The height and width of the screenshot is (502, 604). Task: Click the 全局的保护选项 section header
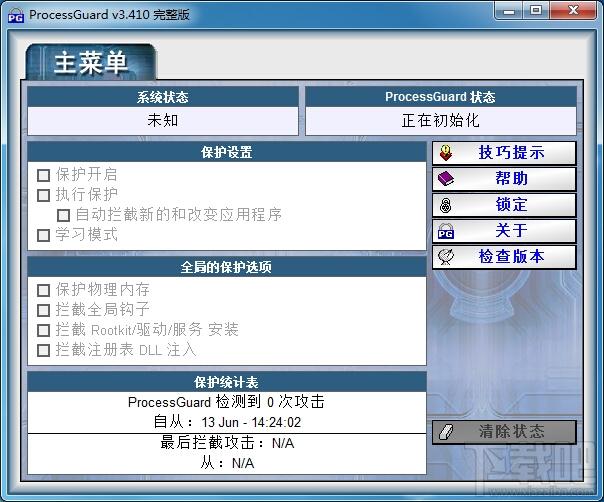(227, 267)
